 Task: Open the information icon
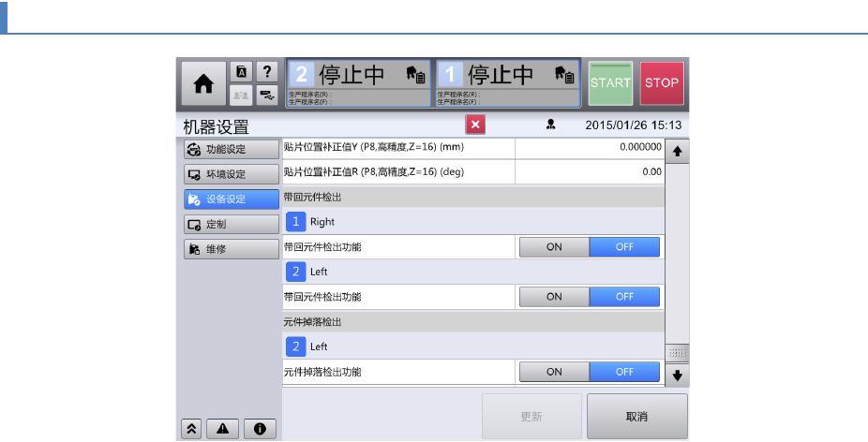(x=260, y=429)
